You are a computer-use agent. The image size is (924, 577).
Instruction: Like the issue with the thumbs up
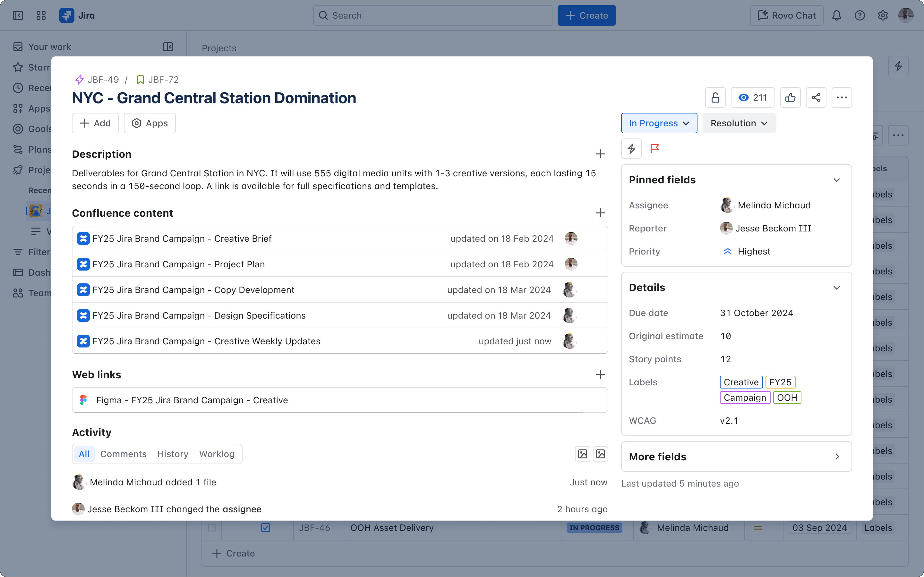tap(790, 97)
